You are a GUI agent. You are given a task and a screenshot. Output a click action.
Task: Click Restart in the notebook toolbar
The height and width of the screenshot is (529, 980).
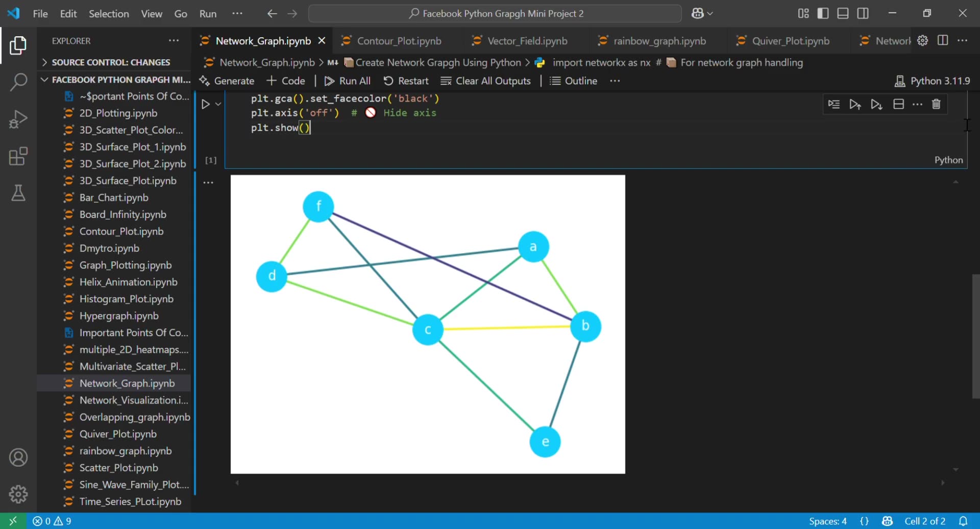(406, 81)
